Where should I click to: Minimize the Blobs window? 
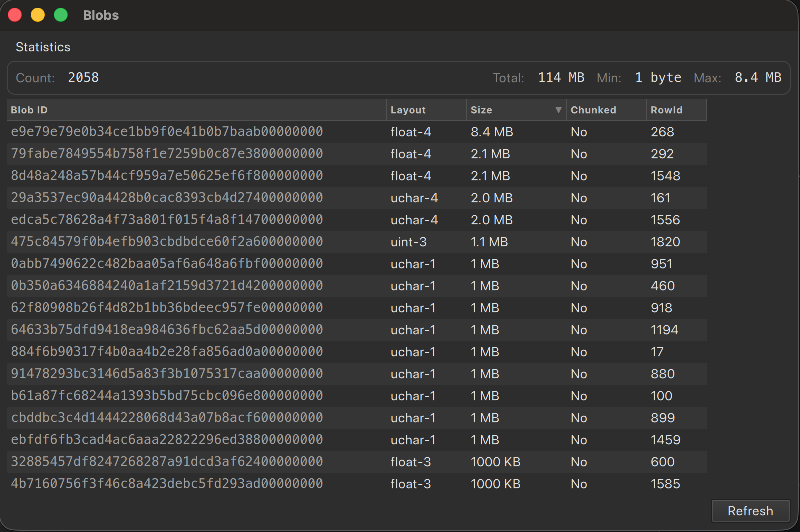[38, 15]
